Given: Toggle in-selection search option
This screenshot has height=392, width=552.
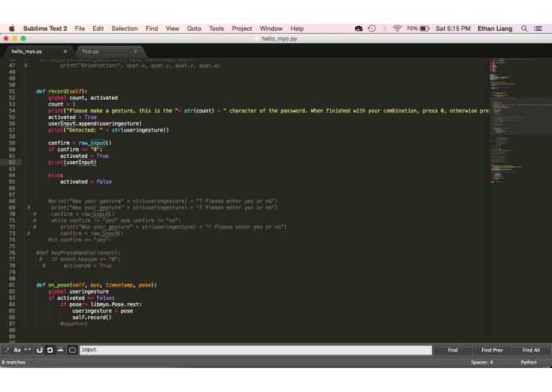Looking at the screenshot, I should (60, 350).
